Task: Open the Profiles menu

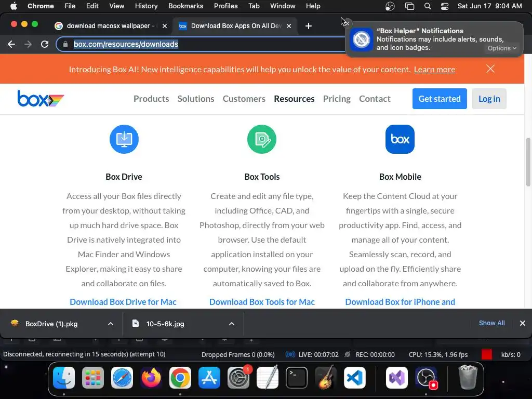Action: 225,6
